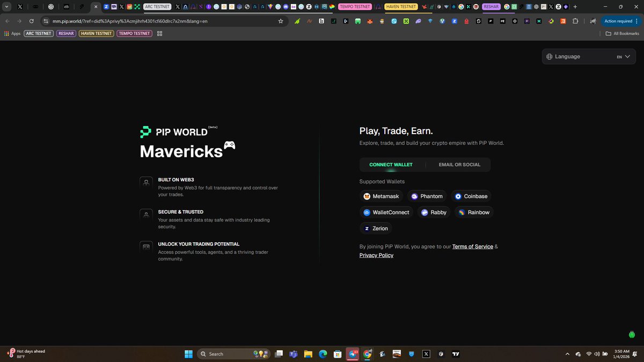Show hidden system tray icons

click(x=568, y=354)
